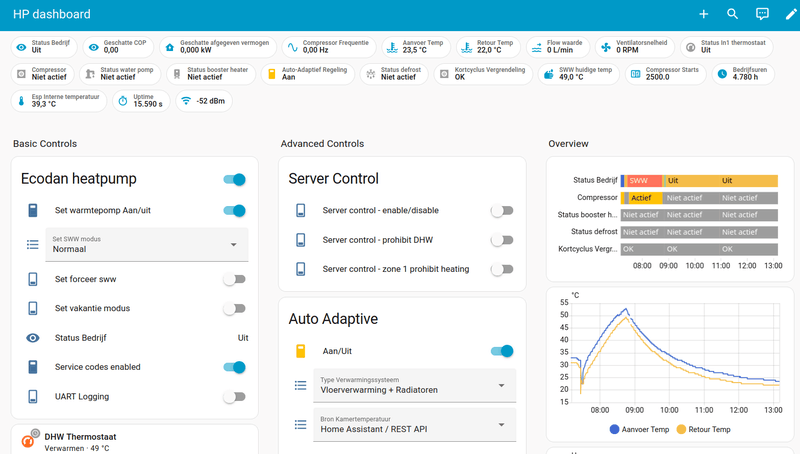Open the Type Verwarmingssysteem dropdown
The height and width of the screenshot is (454, 800).
coord(415,386)
